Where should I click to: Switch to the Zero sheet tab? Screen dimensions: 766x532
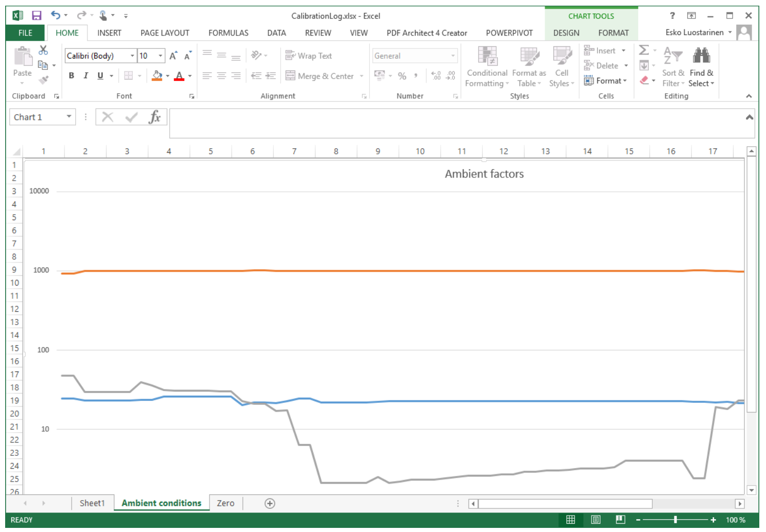(x=225, y=503)
